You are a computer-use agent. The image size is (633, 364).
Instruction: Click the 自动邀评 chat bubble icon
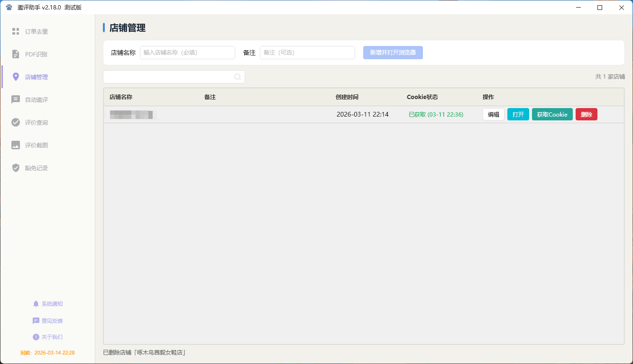coord(16,100)
